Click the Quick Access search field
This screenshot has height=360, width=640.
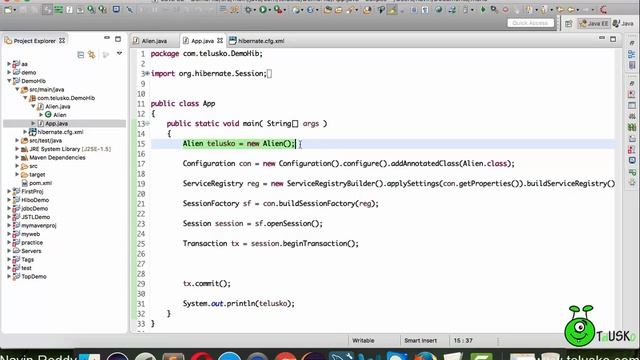[x=530, y=23]
